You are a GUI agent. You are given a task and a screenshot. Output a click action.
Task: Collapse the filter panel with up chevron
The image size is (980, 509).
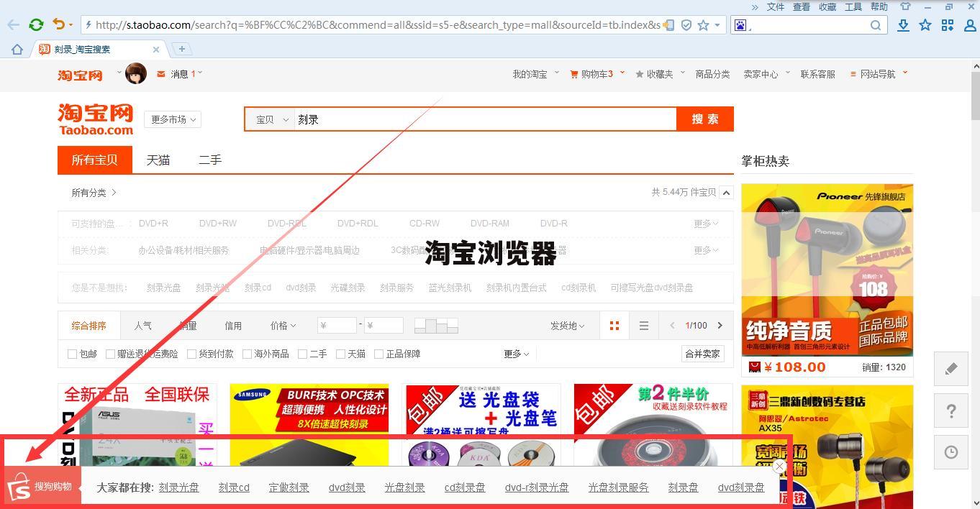726,193
